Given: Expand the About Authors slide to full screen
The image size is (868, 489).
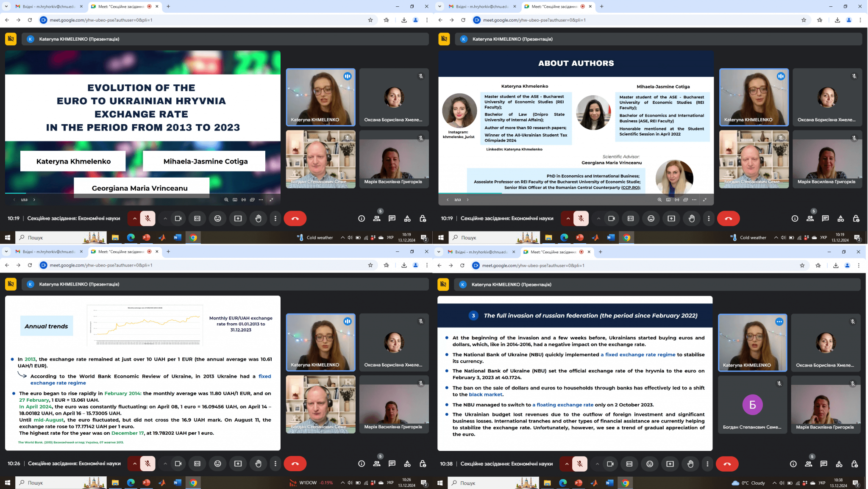Looking at the screenshot, I should pyautogui.click(x=705, y=200).
